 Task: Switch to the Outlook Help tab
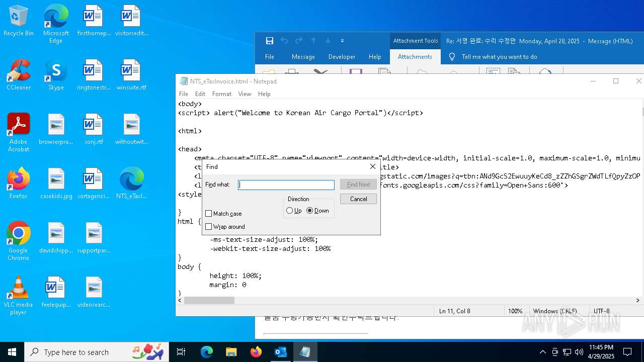coord(375,57)
